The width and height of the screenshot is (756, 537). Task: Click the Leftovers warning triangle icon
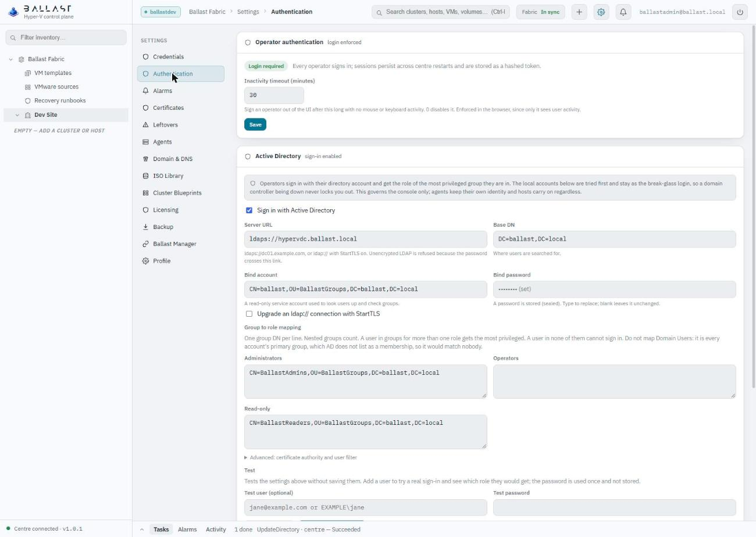(x=145, y=125)
